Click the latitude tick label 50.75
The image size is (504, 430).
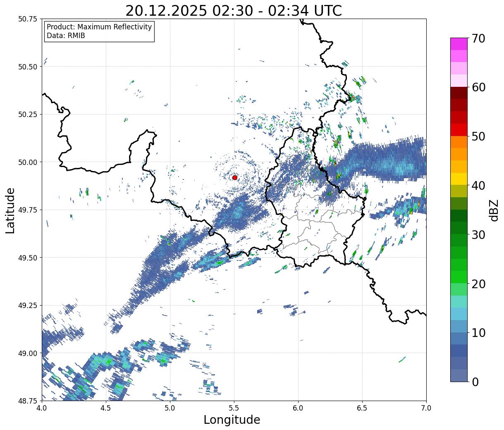28,19
